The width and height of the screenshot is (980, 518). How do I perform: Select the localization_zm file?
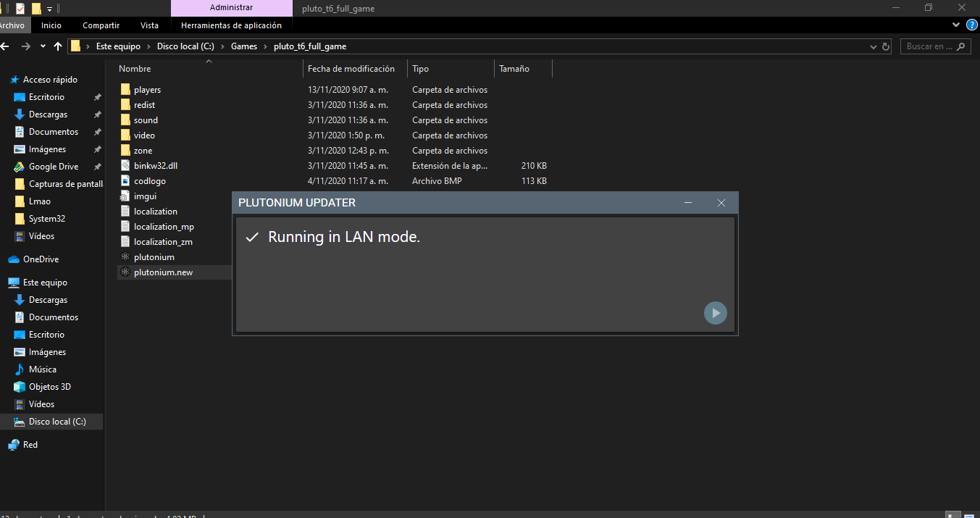(x=163, y=242)
